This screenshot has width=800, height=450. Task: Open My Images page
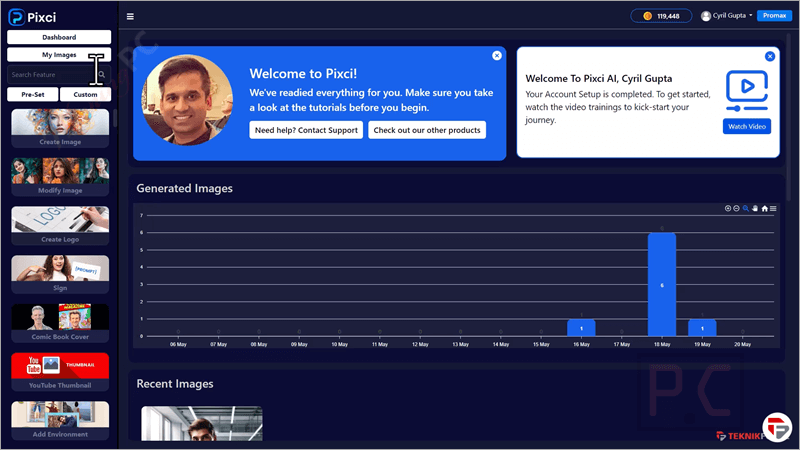click(59, 55)
